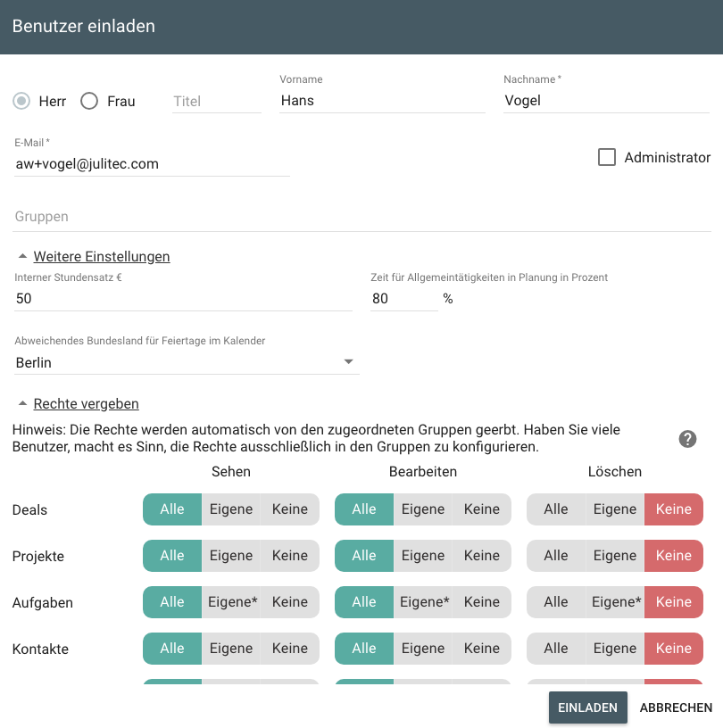
Task: Select the Frau radio button
Action: [89, 101]
